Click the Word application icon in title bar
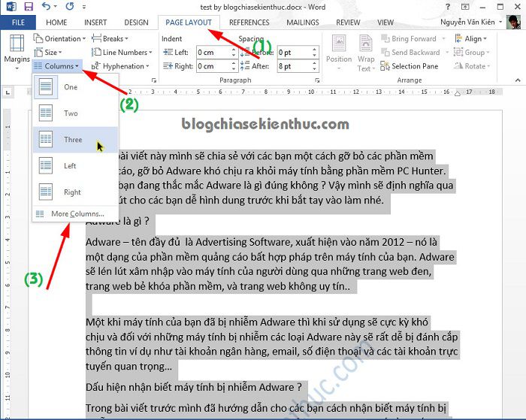Viewport: 526px width, 420px height. pos(11,6)
